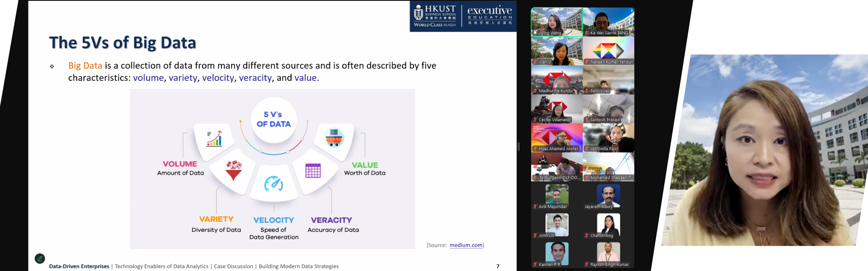Viewport: 868px width, 271px height.
Task: Click the "5 V's OF DATA" center circle
Action: (x=274, y=119)
